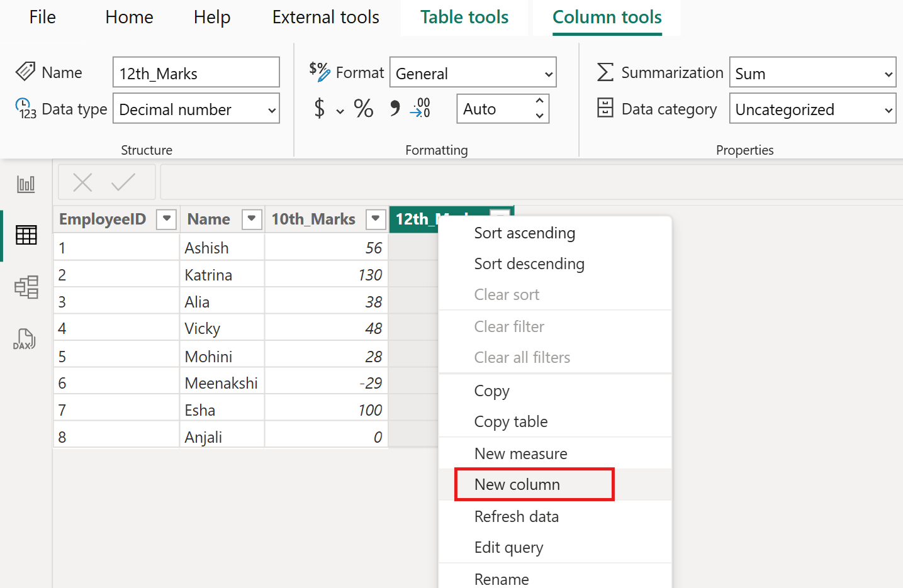
Task: Apply percentage formatting to the column
Action: coord(363,108)
